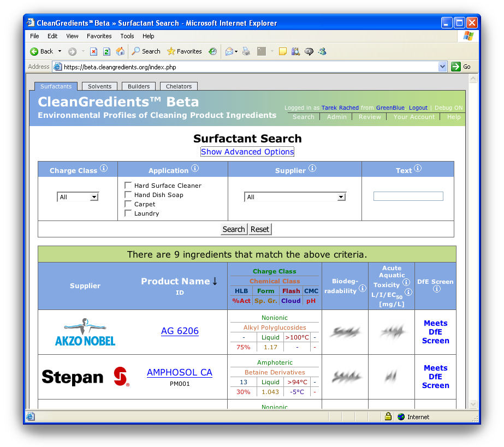
Task: Click the DfE Screen info icon
Action: pos(436,289)
